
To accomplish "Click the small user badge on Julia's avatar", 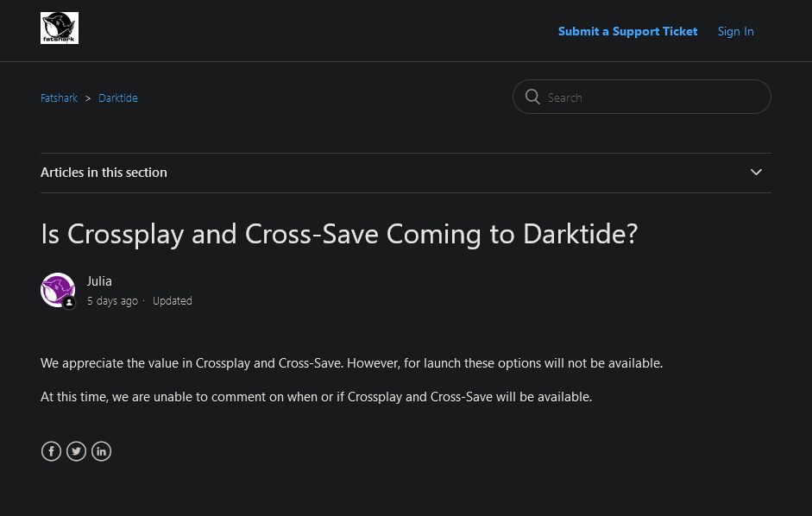I will point(69,303).
